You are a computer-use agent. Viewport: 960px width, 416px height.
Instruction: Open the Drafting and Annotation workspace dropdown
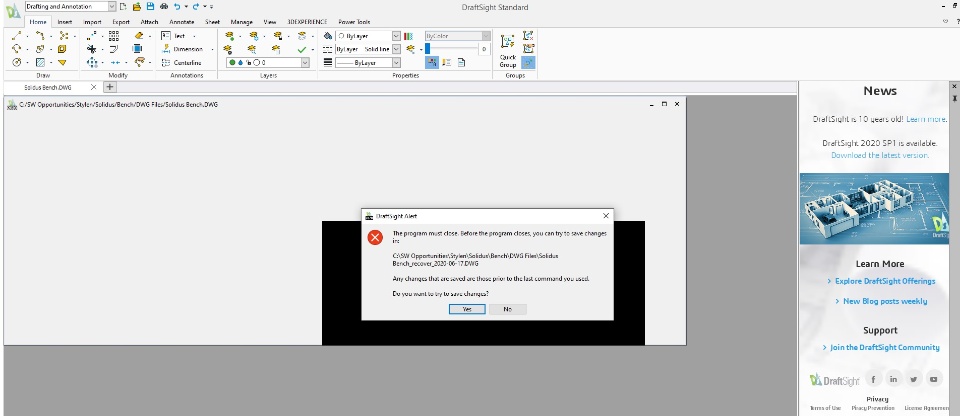point(111,6)
